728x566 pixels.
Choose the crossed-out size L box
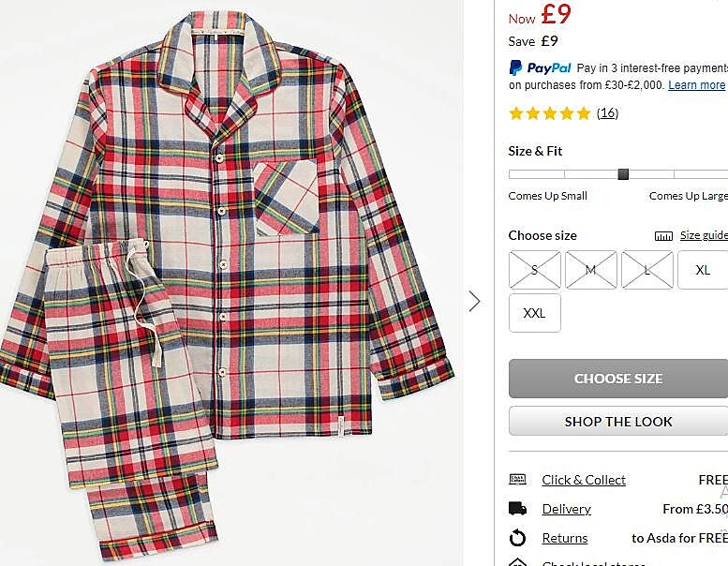pos(646,270)
